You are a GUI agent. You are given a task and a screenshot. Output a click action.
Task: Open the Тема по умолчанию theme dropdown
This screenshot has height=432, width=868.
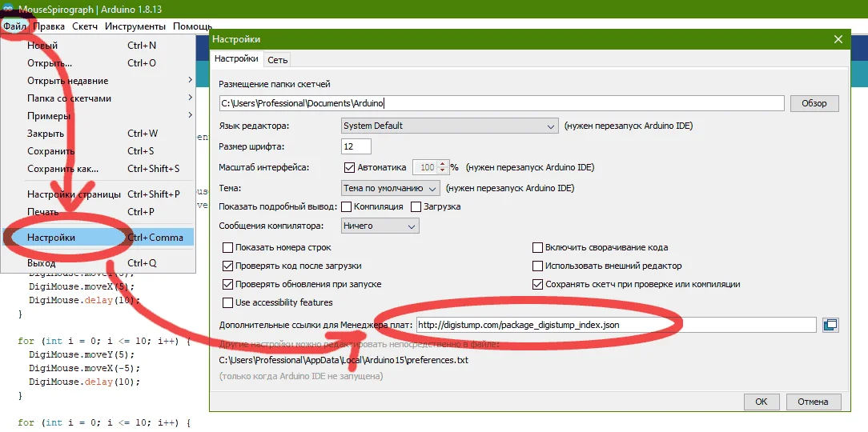tap(390, 187)
